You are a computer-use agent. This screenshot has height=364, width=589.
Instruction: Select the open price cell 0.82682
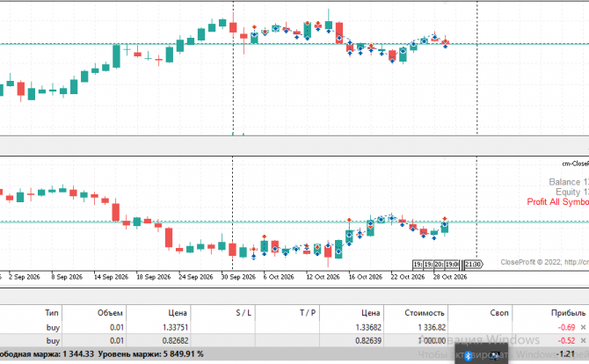click(x=176, y=341)
